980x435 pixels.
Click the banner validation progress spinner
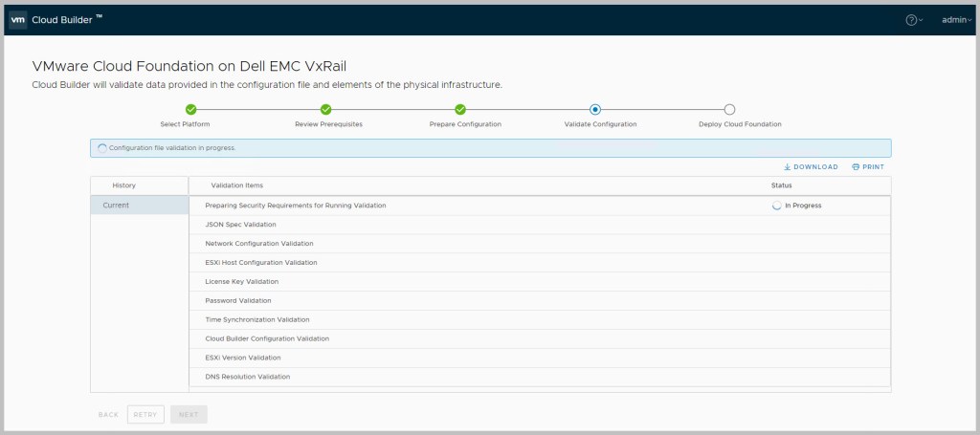[102, 148]
